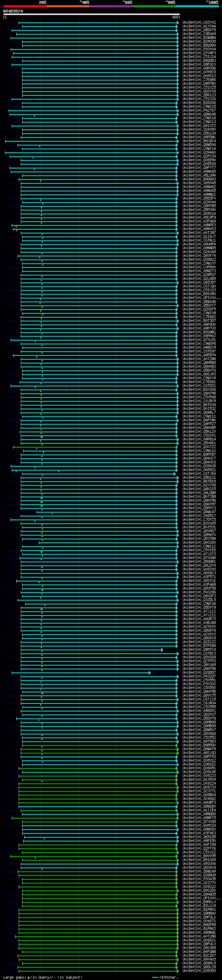Select the UniRef100_P42767 label
222x980 pixels.
click(199, 110)
